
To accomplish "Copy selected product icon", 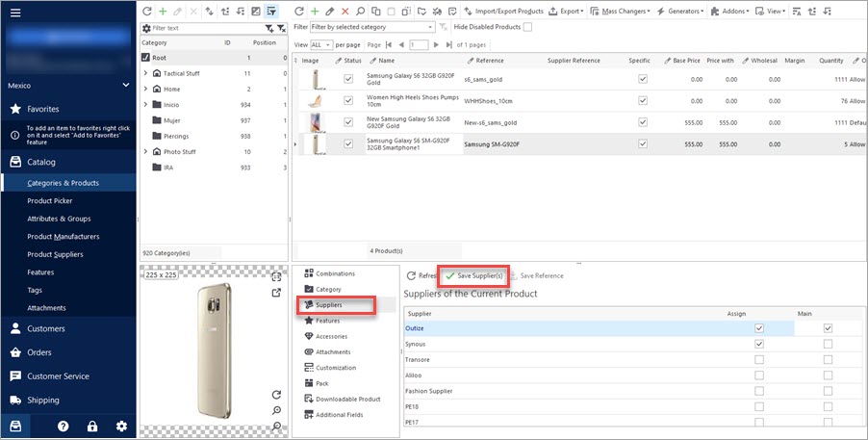I will click(x=376, y=12).
